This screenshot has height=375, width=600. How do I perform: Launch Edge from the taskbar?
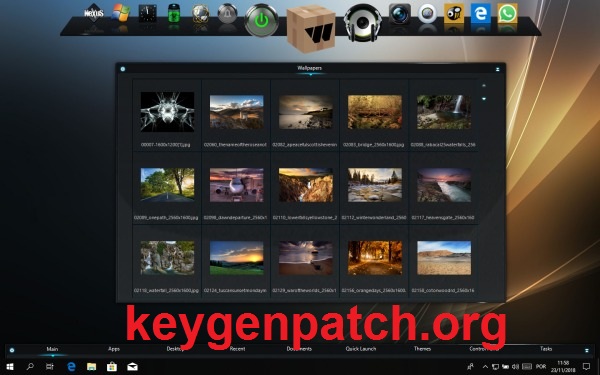72,367
